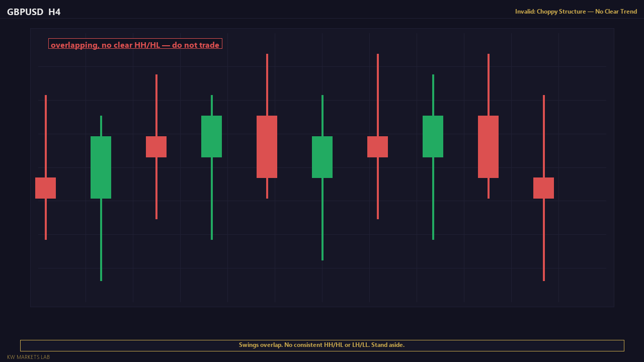Click the lower wick of the sixth candle

point(323,219)
